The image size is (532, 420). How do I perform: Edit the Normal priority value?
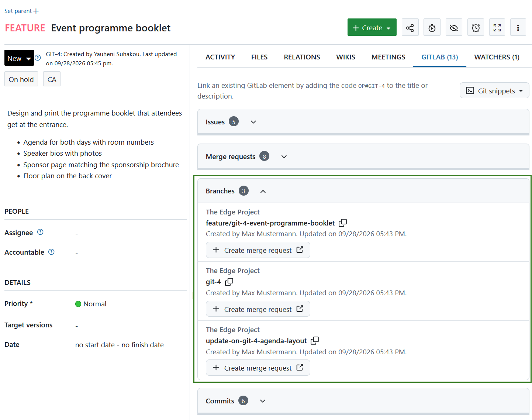(91, 304)
